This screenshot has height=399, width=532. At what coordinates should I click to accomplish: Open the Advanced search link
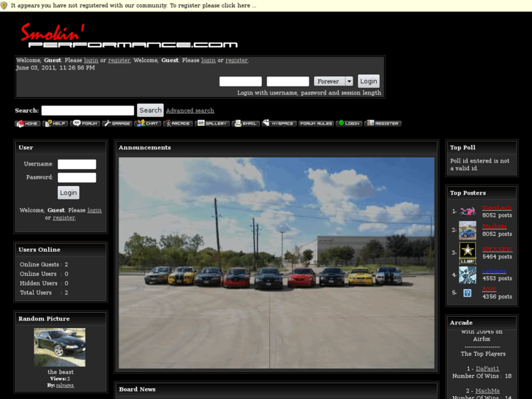[190, 111]
